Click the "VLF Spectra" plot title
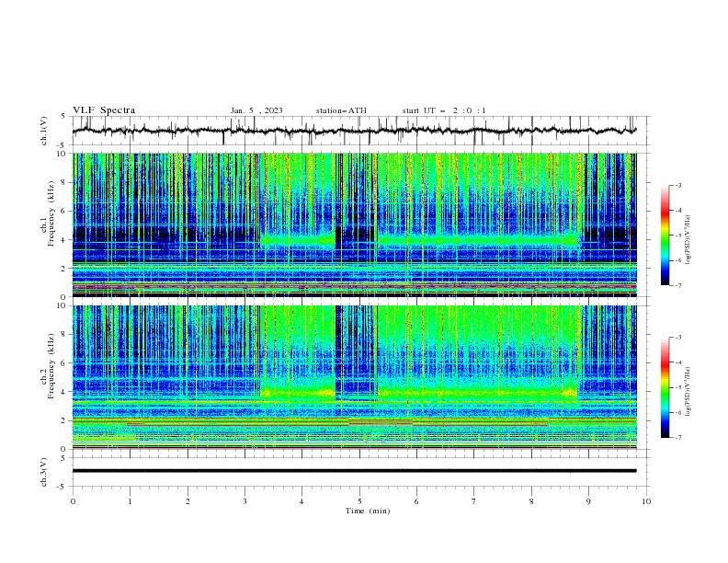 [x=104, y=110]
